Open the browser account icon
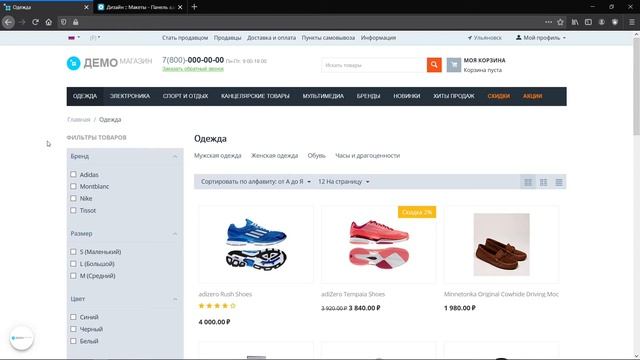This screenshot has width=640, height=360. tap(602, 22)
